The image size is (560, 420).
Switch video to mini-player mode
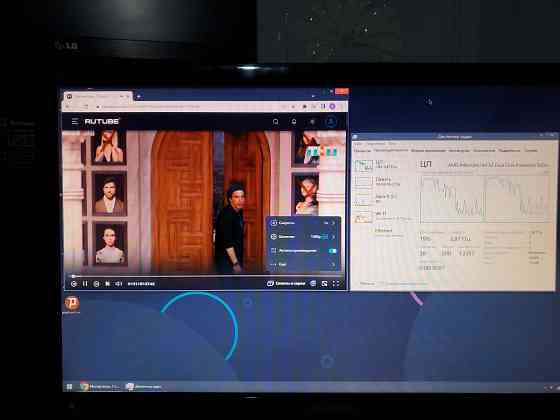point(324,283)
